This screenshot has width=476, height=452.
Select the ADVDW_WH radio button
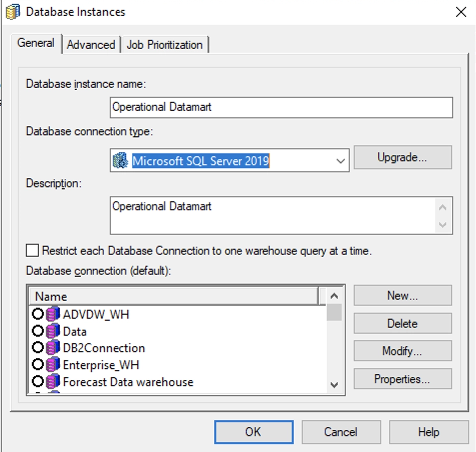pyautogui.click(x=38, y=315)
